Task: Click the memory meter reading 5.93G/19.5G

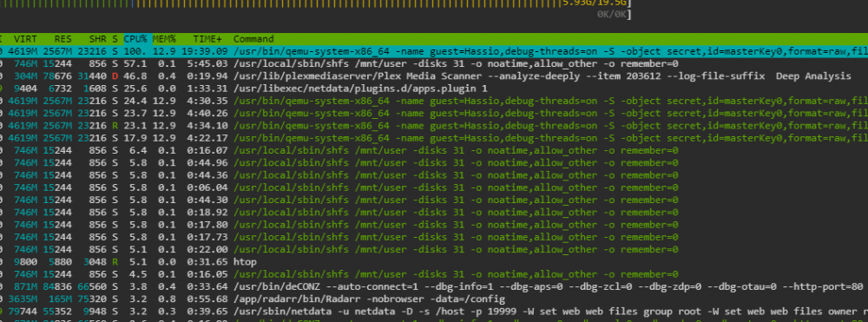Action: [595, 3]
